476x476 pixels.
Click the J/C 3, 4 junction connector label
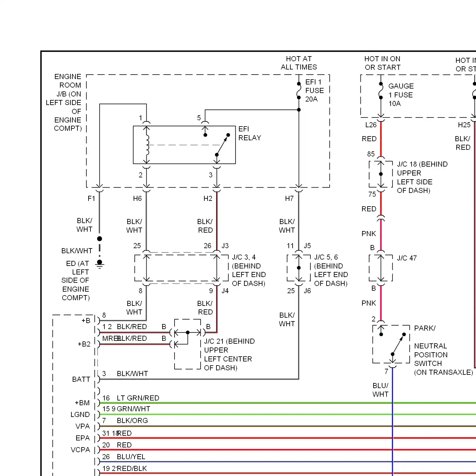pos(249,270)
